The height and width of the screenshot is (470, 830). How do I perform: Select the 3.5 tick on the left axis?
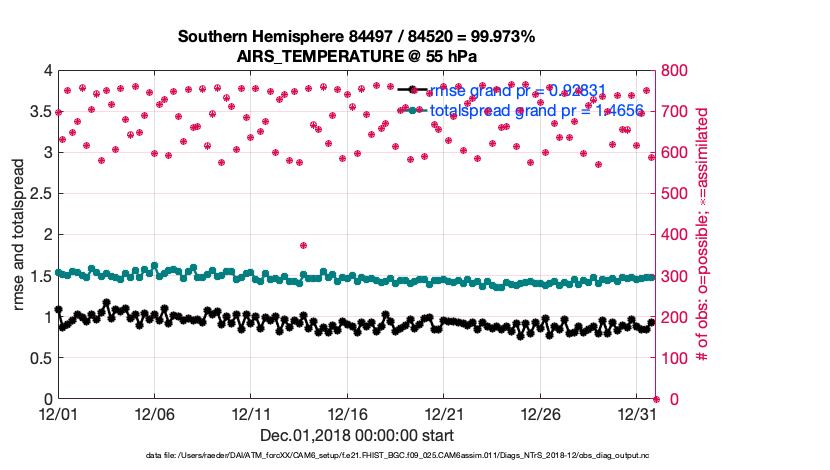coord(40,112)
